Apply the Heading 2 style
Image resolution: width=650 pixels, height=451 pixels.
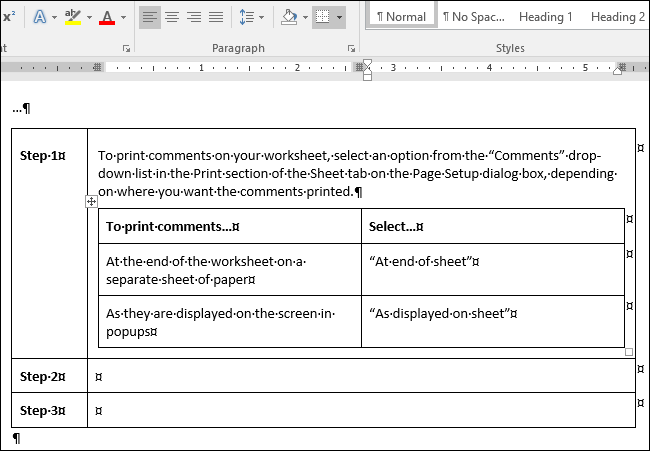pos(618,17)
